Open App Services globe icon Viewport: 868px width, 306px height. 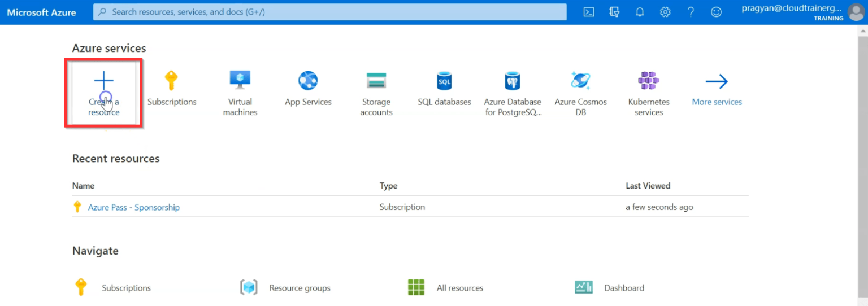[308, 81]
